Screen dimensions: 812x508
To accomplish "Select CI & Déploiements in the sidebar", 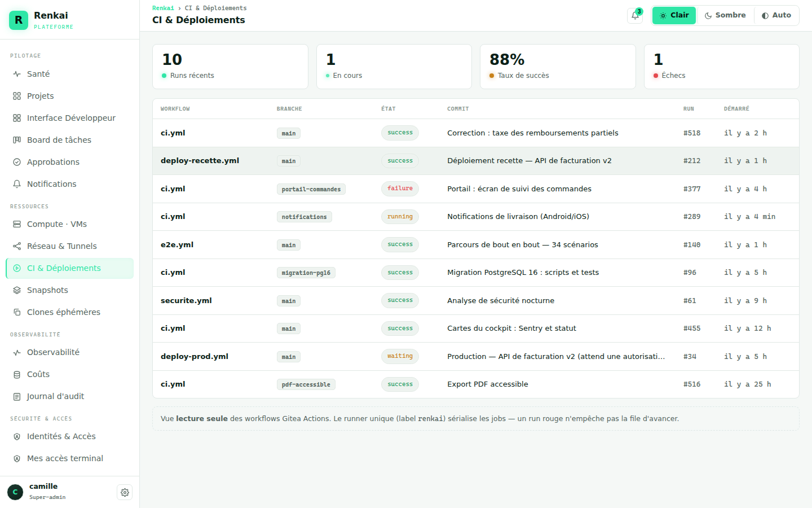I will [x=69, y=268].
